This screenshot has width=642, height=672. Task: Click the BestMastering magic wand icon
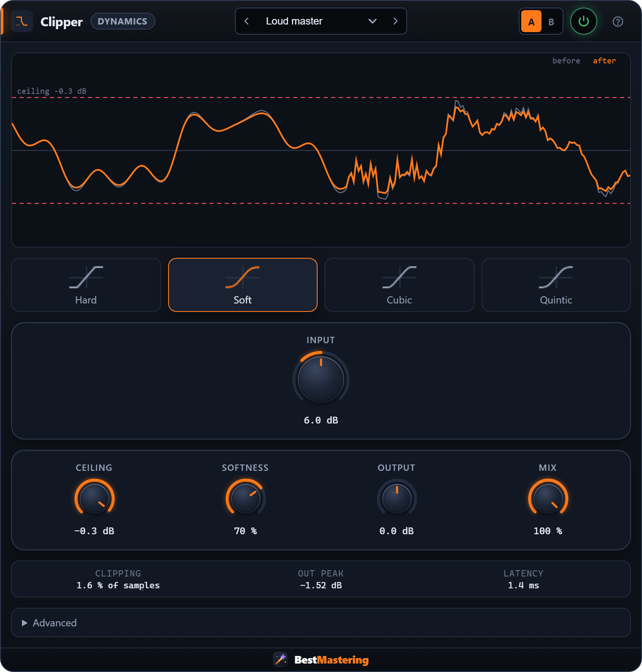pyautogui.click(x=280, y=659)
